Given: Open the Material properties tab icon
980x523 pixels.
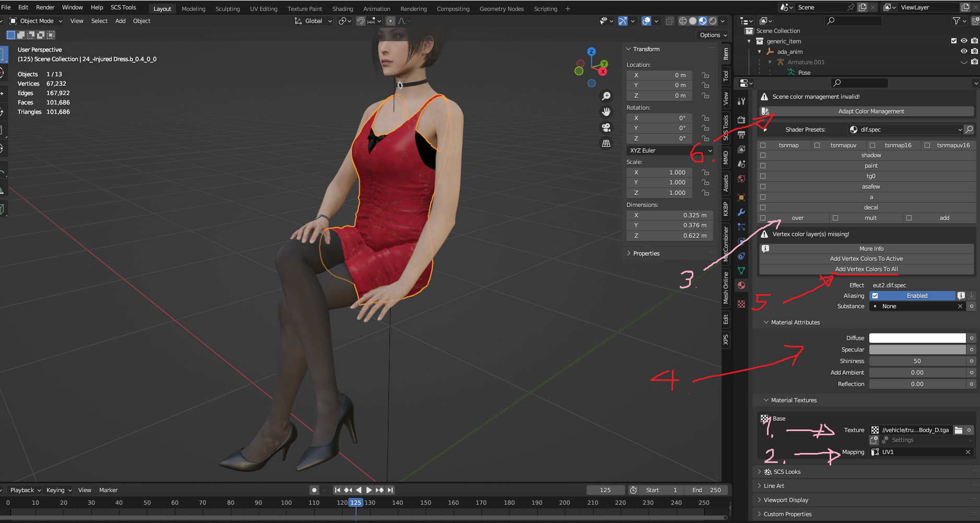Looking at the screenshot, I should 741,285.
